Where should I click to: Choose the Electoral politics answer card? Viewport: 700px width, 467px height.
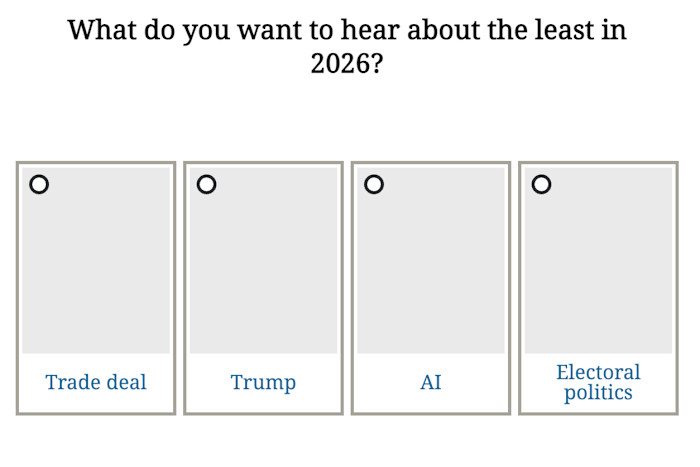(598, 288)
